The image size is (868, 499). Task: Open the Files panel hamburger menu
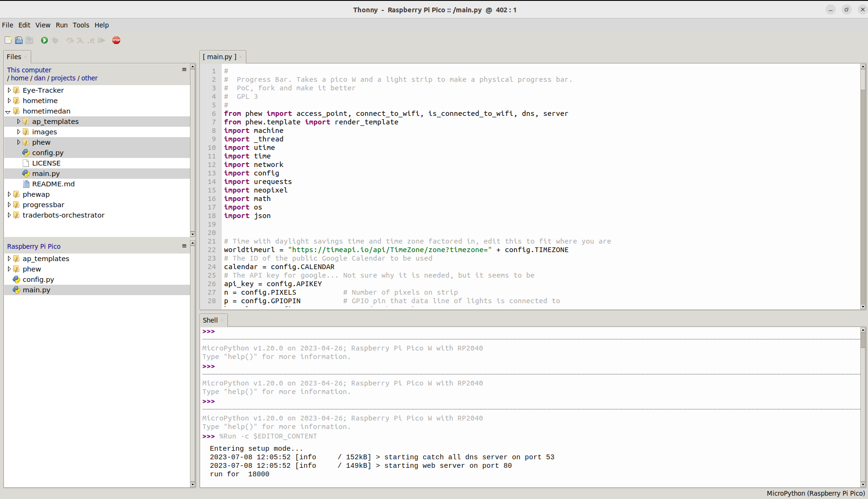click(184, 70)
